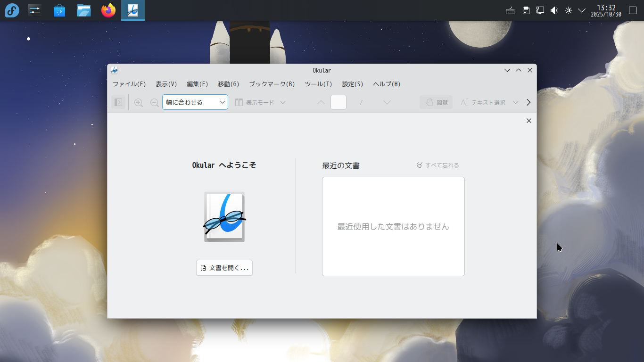Screen dimensions: 644x362
Task: Open the clipboard tray icon
Action: point(526,10)
